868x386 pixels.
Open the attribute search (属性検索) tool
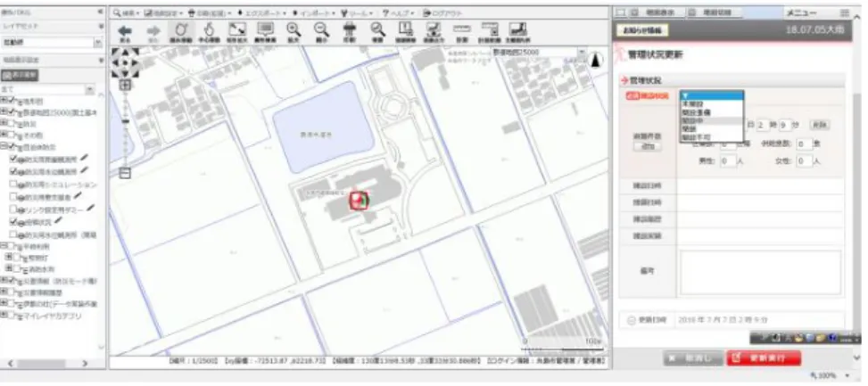[x=265, y=33]
